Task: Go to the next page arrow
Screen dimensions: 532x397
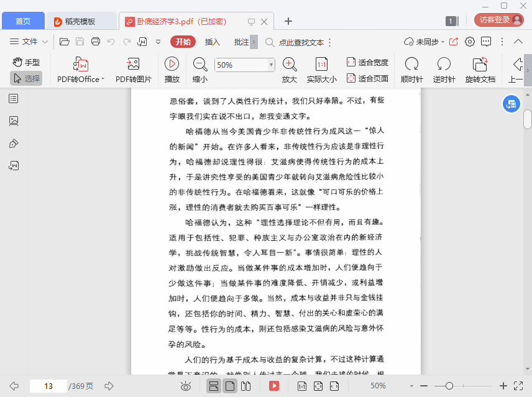Action: 109,386
